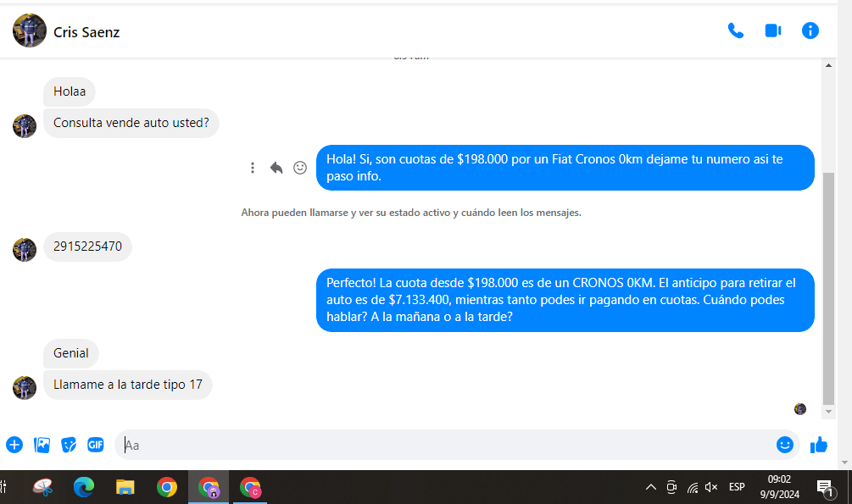Click the '2915225470' phone number message
The height and width of the screenshot is (504, 852).
(x=87, y=246)
